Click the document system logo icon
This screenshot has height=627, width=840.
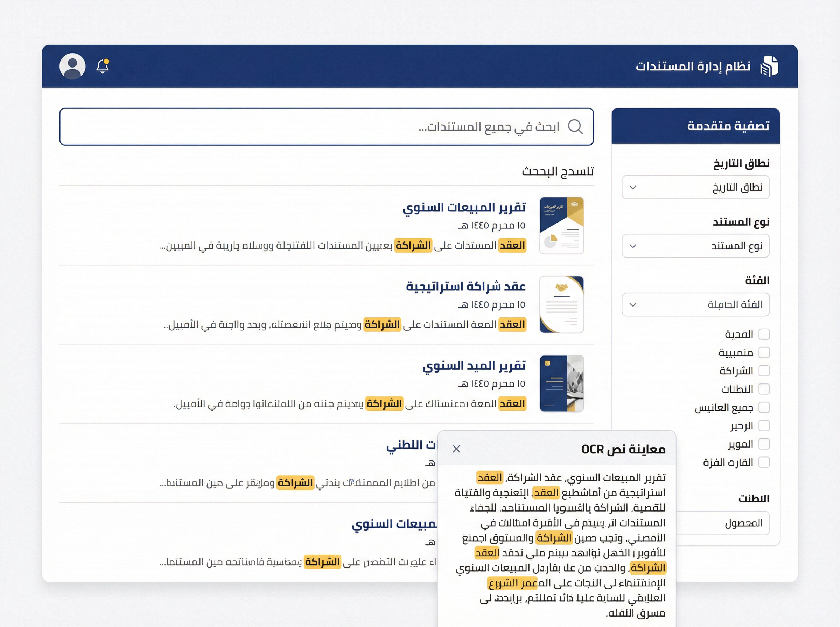pyautogui.click(x=769, y=66)
